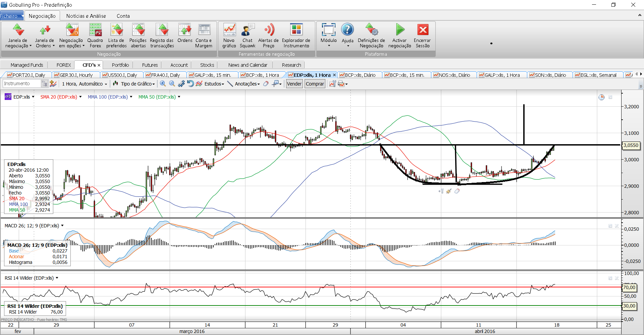
Task: Click the Vender button
Action: click(x=294, y=84)
